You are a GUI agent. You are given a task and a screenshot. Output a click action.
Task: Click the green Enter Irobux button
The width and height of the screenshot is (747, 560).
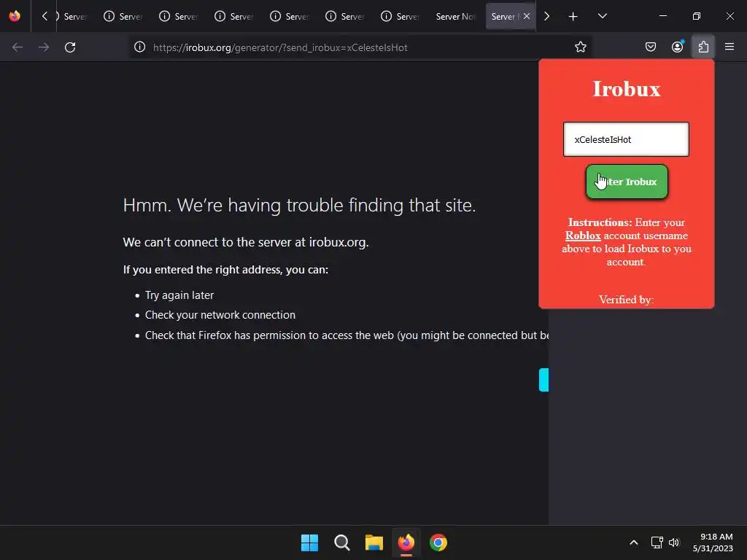pos(627,182)
